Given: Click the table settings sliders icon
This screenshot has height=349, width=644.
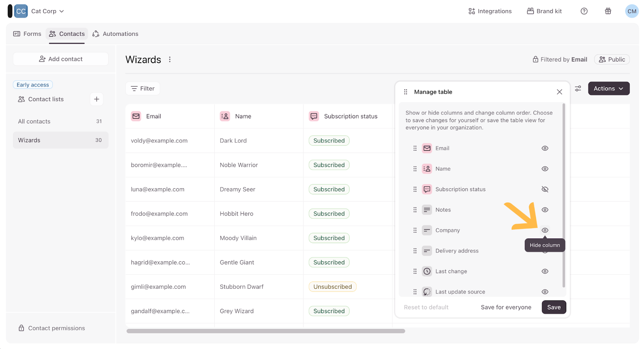Looking at the screenshot, I should click(x=578, y=88).
